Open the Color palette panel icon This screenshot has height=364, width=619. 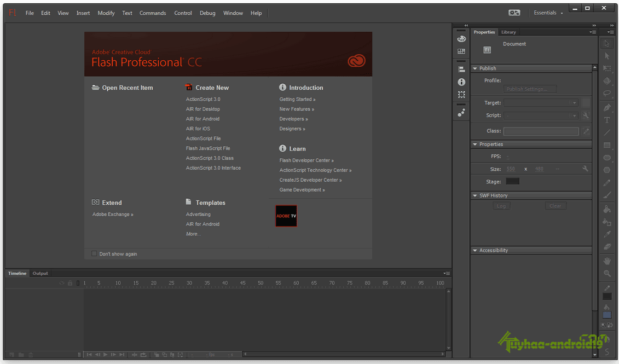[x=461, y=39]
